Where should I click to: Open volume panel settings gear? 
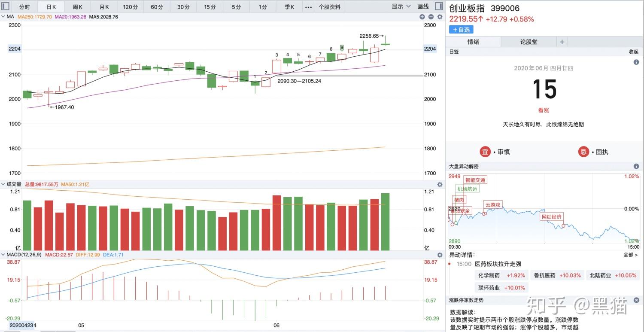(x=440, y=184)
